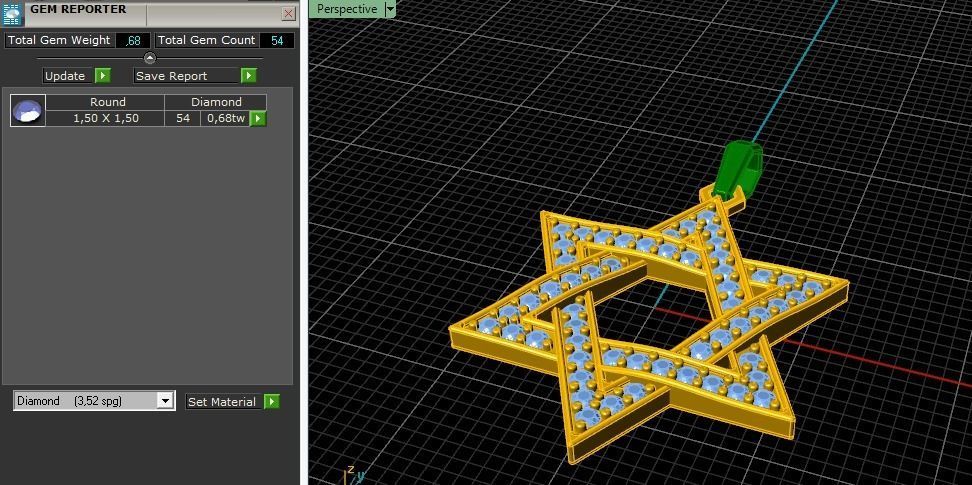972x485 pixels.
Task: Select the gem count cell showing 54
Action: [182, 118]
